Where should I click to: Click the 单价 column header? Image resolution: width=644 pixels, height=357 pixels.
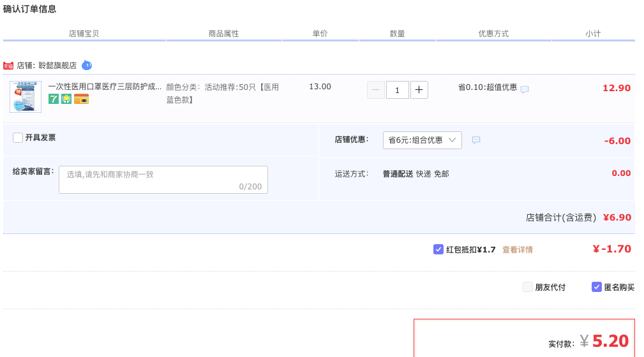pyautogui.click(x=320, y=34)
